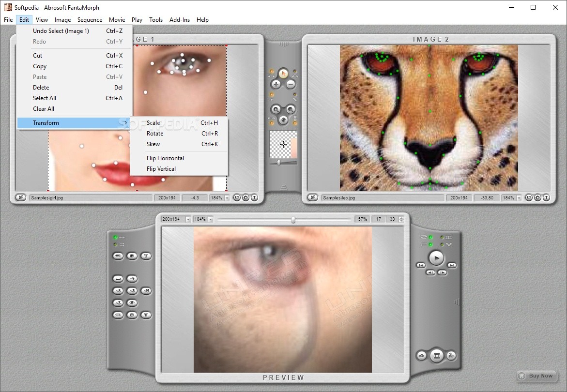Screen dimensions: 567x392
Task: Step forward one frame
Action: (x=442, y=272)
